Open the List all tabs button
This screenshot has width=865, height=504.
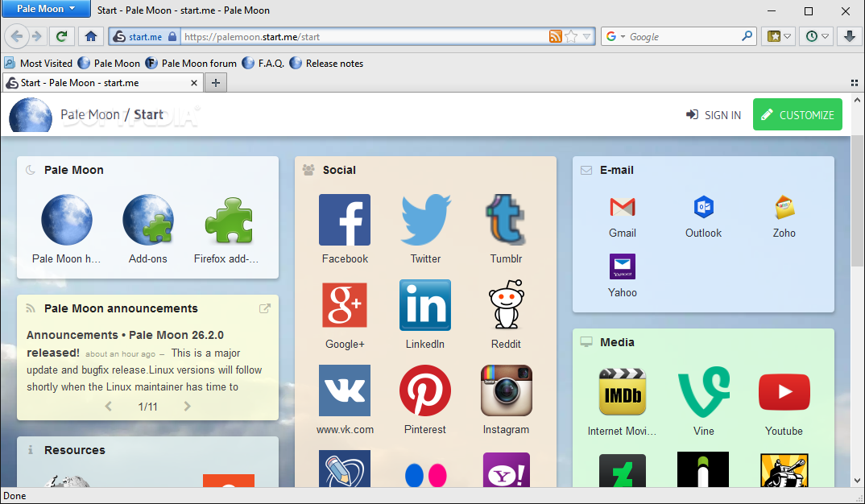[x=855, y=83]
